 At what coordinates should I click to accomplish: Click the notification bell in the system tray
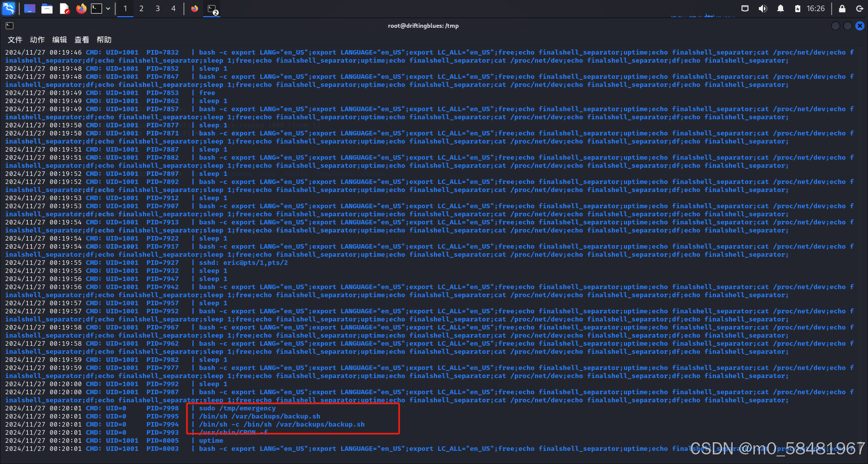780,8
